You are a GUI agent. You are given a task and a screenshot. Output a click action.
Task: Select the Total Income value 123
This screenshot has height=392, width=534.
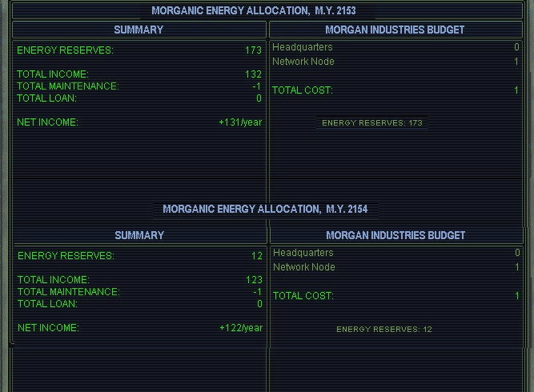(254, 280)
